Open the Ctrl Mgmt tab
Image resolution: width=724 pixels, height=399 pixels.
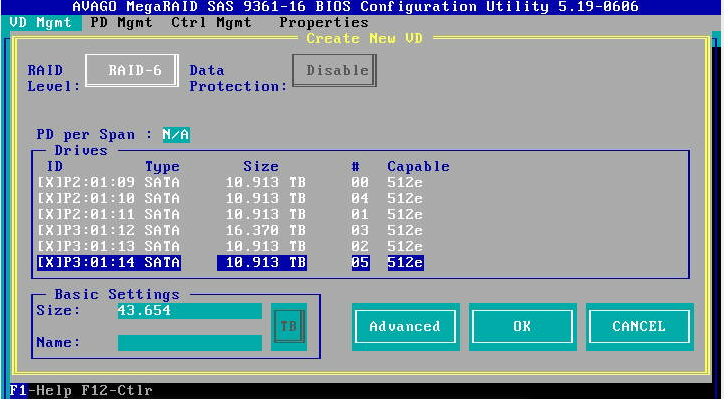(x=211, y=23)
